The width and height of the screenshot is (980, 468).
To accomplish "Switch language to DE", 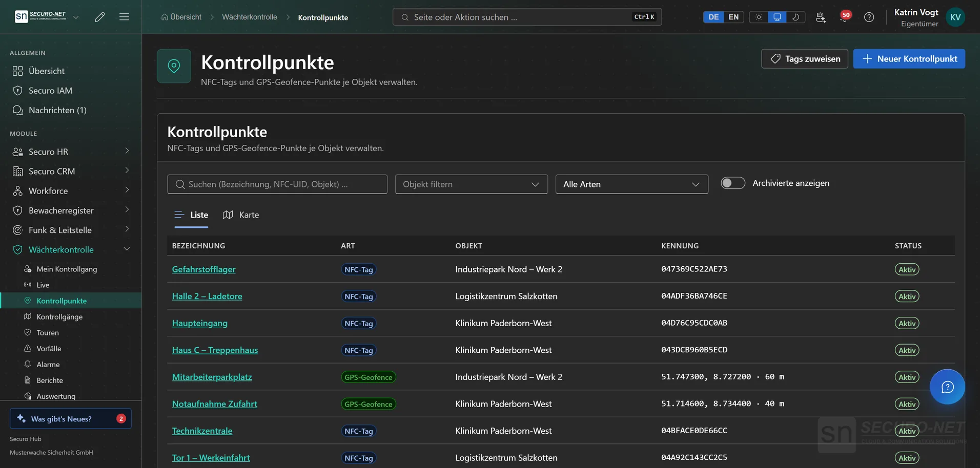I will (x=713, y=17).
